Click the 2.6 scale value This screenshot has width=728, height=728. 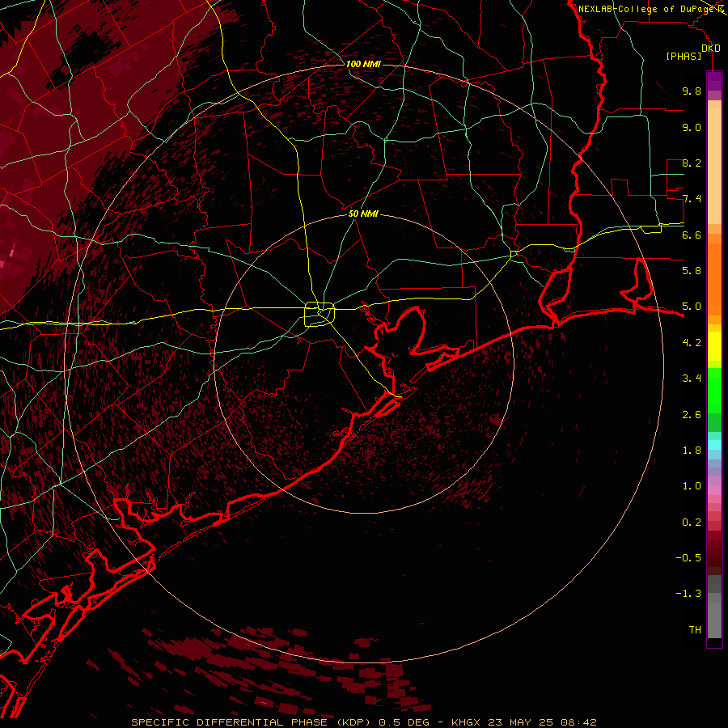[x=692, y=415]
